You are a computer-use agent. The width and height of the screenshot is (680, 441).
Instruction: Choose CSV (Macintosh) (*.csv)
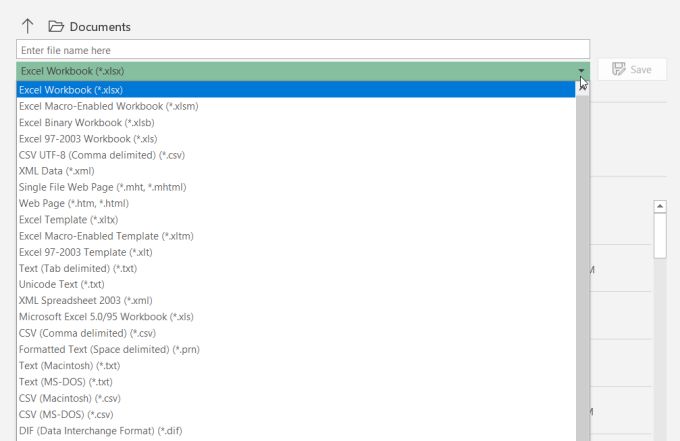pyautogui.click(x=296, y=398)
